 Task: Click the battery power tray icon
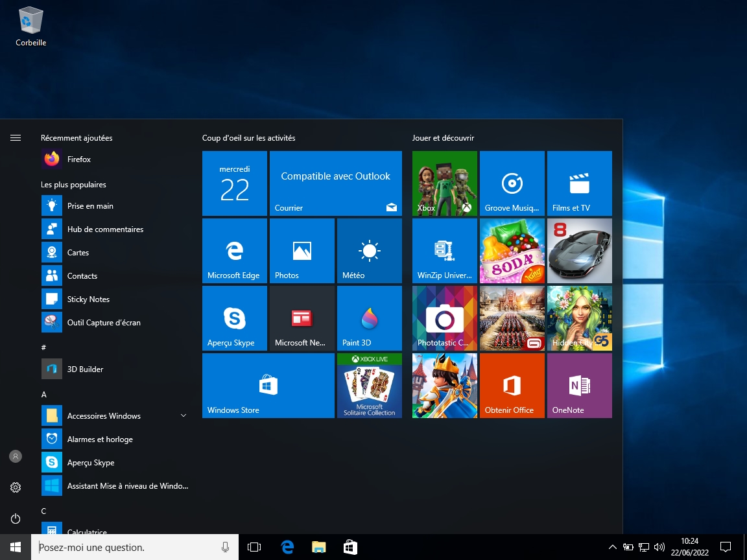pyautogui.click(x=628, y=547)
